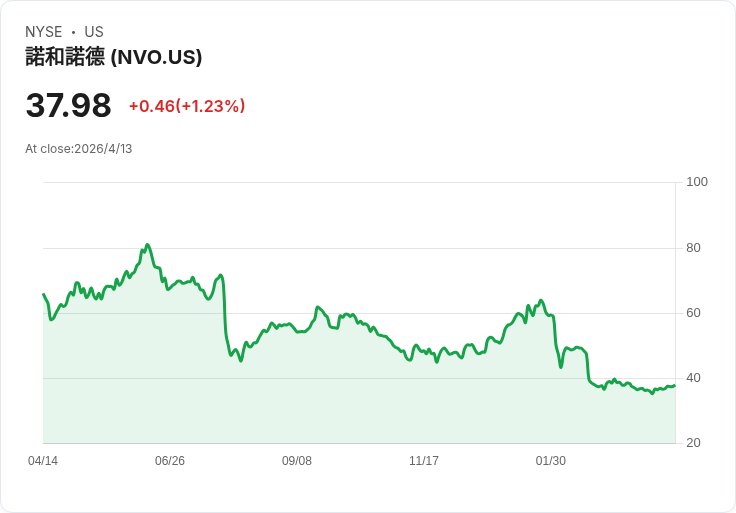
Task: Click the green shaded area under 09/08 segment
Action: pyautogui.click(x=297, y=390)
